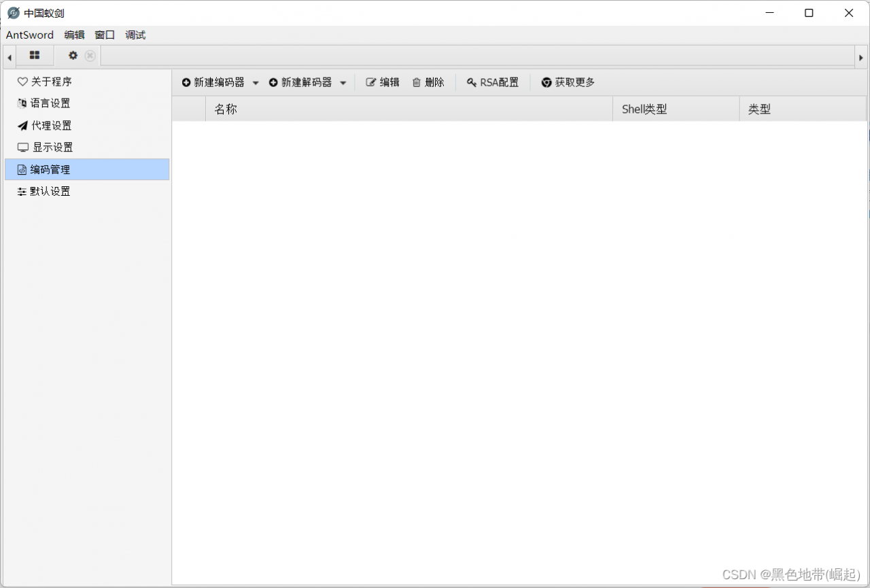Open the AntSword menu
The height and width of the screenshot is (588, 870).
[x=30, y=35]
